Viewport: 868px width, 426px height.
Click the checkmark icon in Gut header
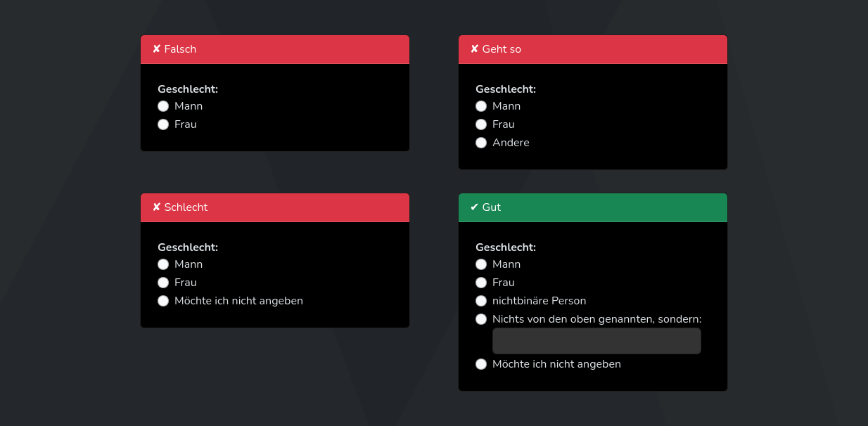474,207
